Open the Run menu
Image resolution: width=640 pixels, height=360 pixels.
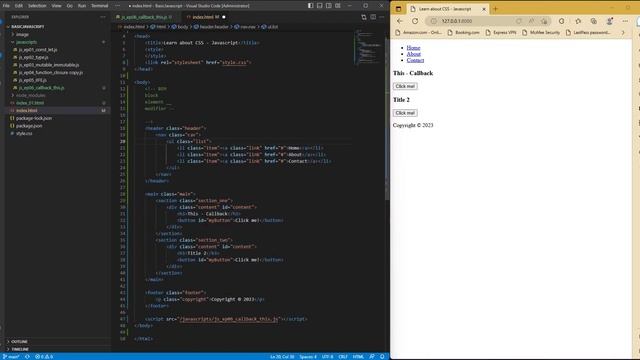[82, 6]
